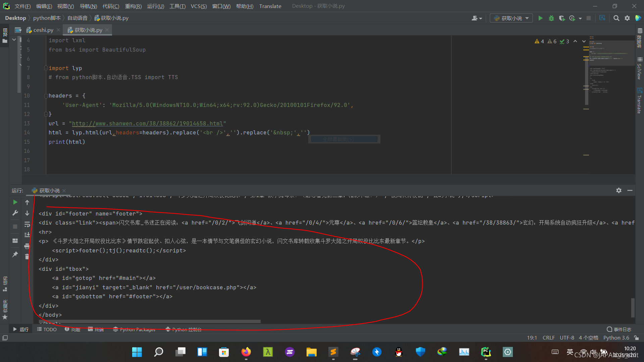Screen dimensions: 644x362
Task: Open Search Everywhere magnifier icon
Action: [616, 18]
